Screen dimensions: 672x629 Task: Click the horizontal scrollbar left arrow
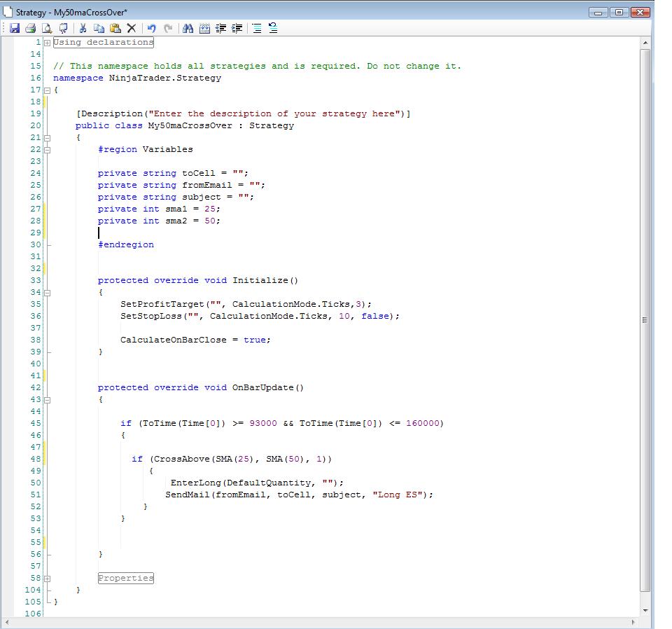pos(7,622)
